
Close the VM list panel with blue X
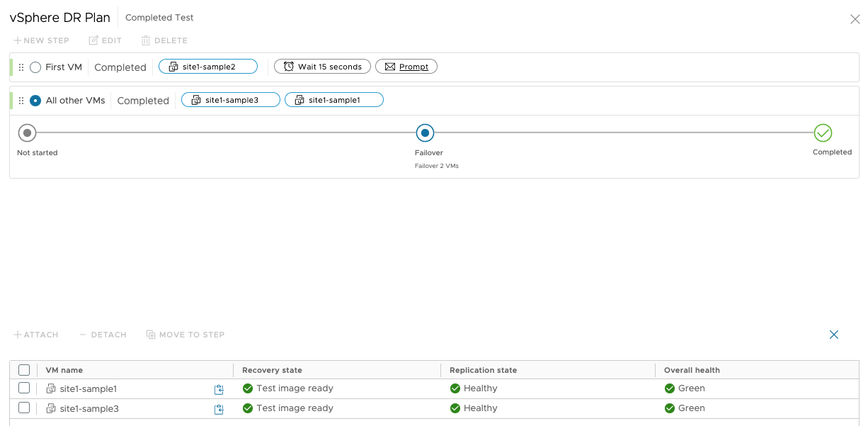point(834,335)
